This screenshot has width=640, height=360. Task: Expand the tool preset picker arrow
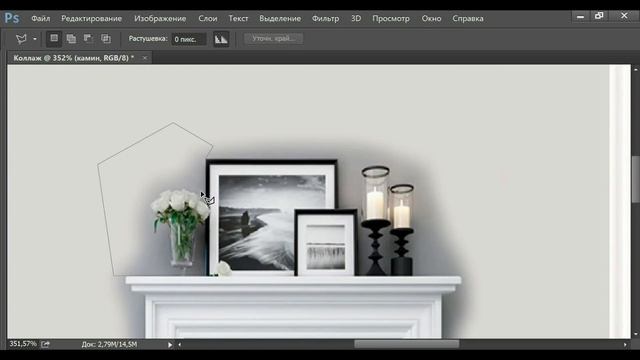35,39
